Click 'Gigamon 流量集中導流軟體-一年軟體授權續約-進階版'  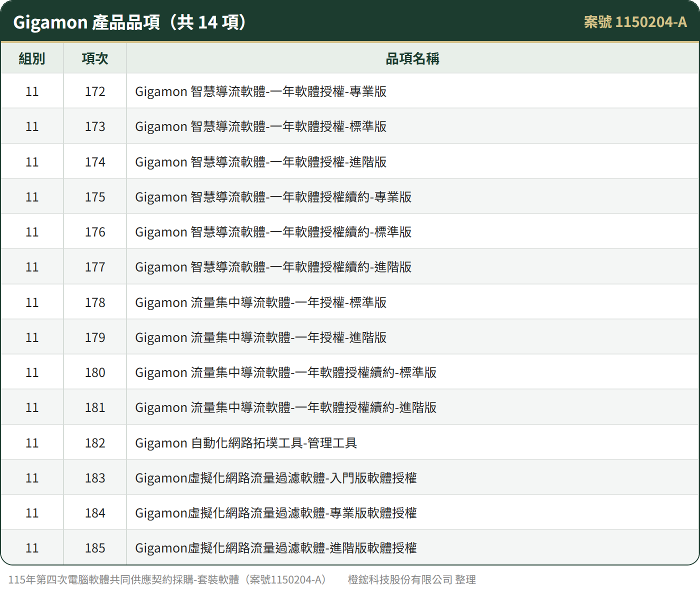(286, 407)
